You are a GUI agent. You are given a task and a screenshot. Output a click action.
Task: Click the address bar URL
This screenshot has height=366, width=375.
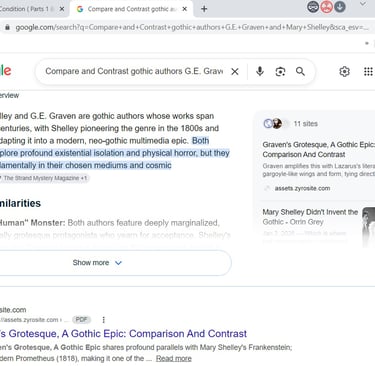tap(192, 27)
